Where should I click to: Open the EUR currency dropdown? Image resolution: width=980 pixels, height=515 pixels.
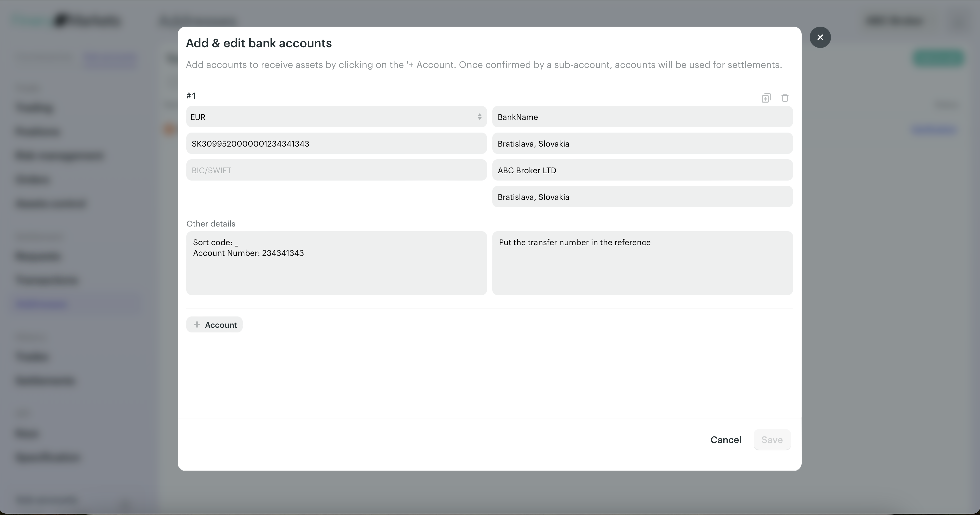(336, 117)
